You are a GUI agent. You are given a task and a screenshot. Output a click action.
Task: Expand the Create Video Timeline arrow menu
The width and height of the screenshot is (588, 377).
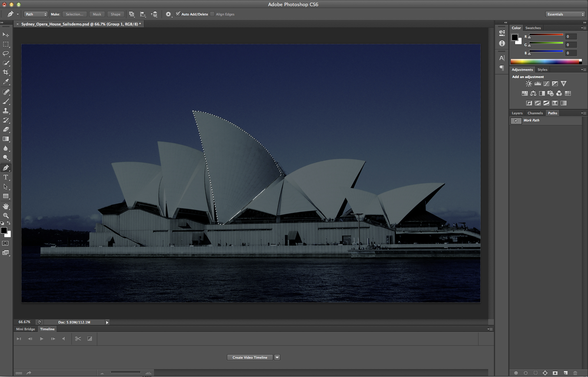point(277,357)
